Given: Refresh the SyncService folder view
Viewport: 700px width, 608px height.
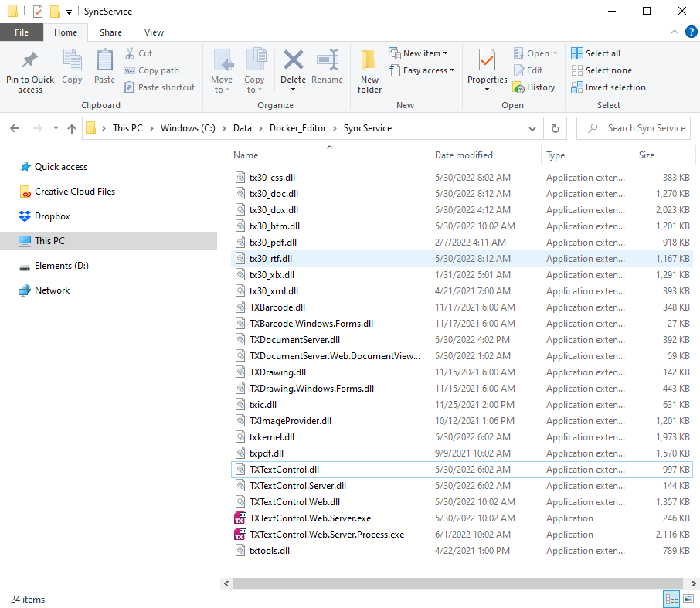Looking at the screenshot, I should click(555, 128).
